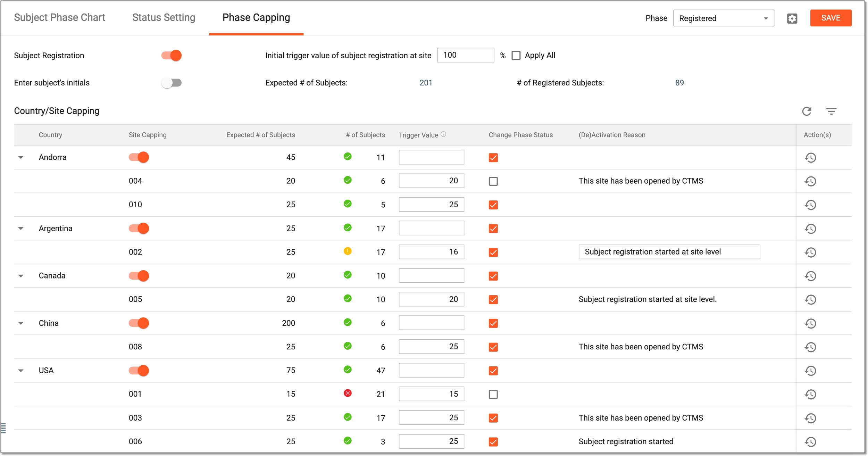The image size is (868, 456).
Task: Toggle Argentina site capping switch
Action: coord(139,229)
